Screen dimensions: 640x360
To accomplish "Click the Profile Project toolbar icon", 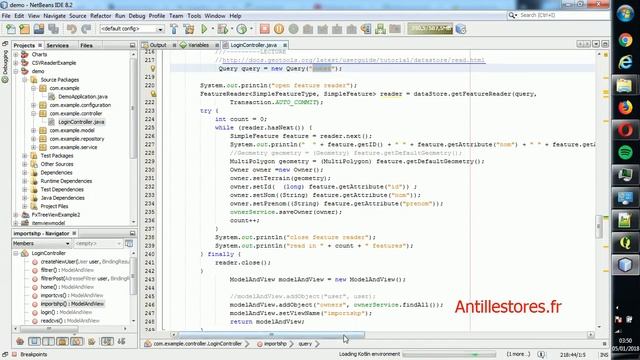I will pyautogui.click(x=242, y=29).
